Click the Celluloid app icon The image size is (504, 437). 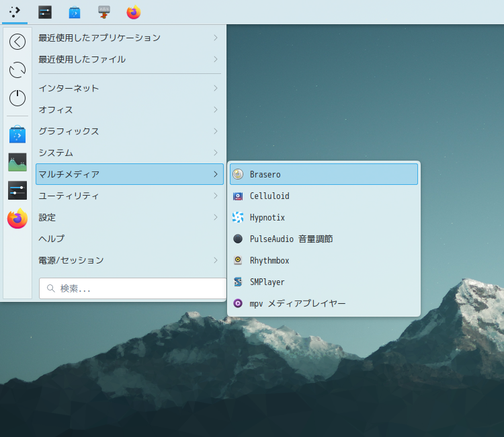(x=238, y=196)
